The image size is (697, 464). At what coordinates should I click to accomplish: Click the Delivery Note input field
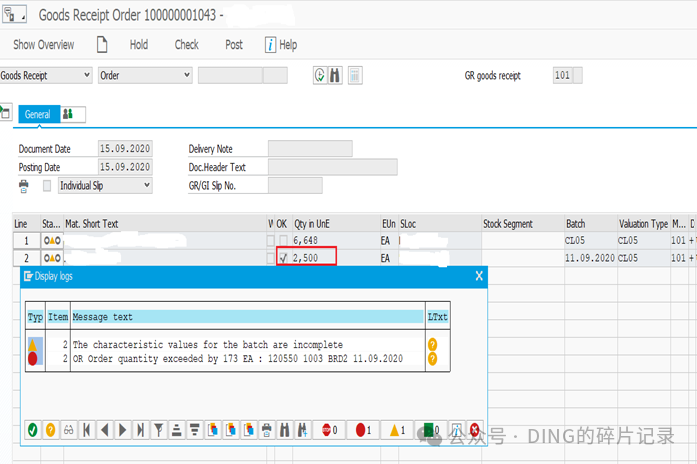click(310, 148)
